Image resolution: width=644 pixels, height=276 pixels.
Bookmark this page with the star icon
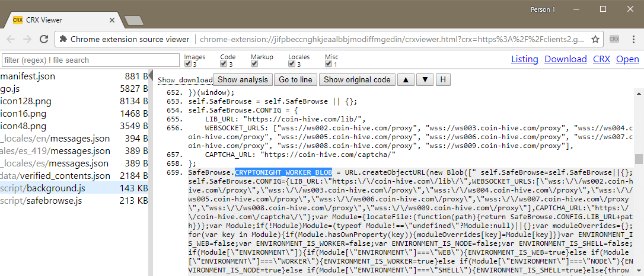pos(595,39)
